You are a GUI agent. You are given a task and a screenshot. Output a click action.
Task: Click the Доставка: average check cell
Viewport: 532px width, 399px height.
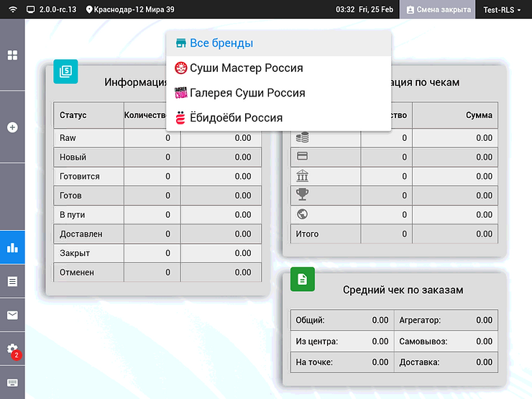point(446,362)
